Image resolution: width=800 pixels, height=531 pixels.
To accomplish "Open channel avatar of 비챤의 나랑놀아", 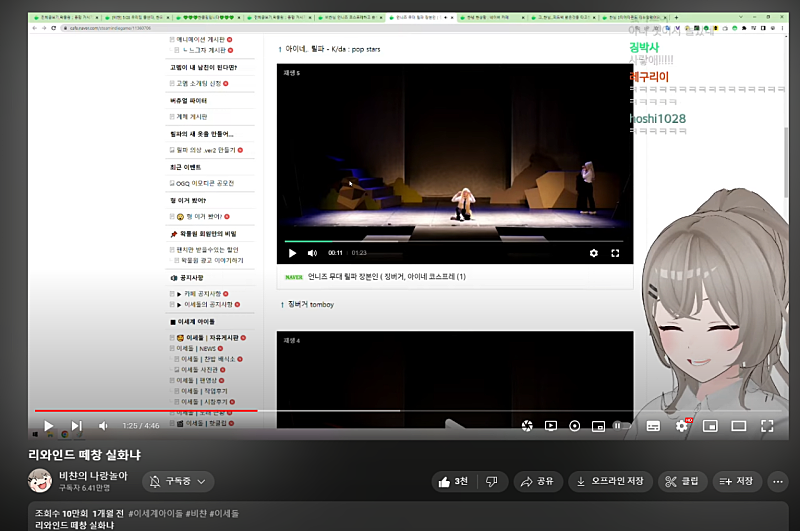I will pos(40,481).
